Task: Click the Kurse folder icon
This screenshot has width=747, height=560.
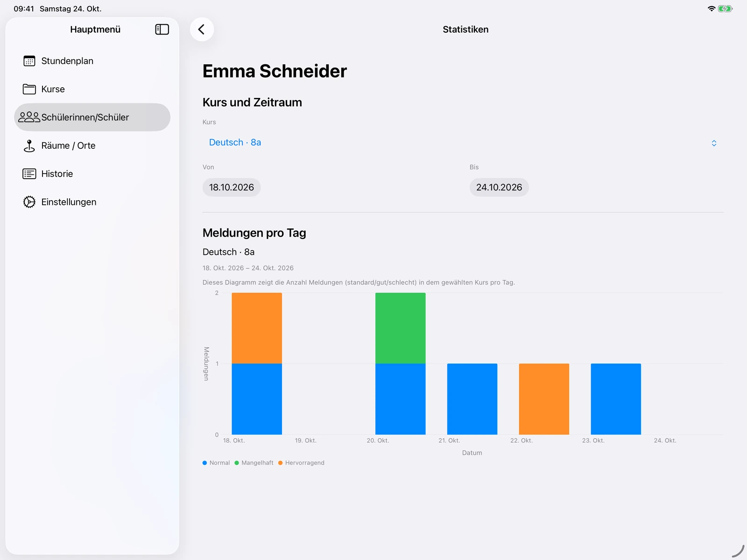Action: [29, 89]
